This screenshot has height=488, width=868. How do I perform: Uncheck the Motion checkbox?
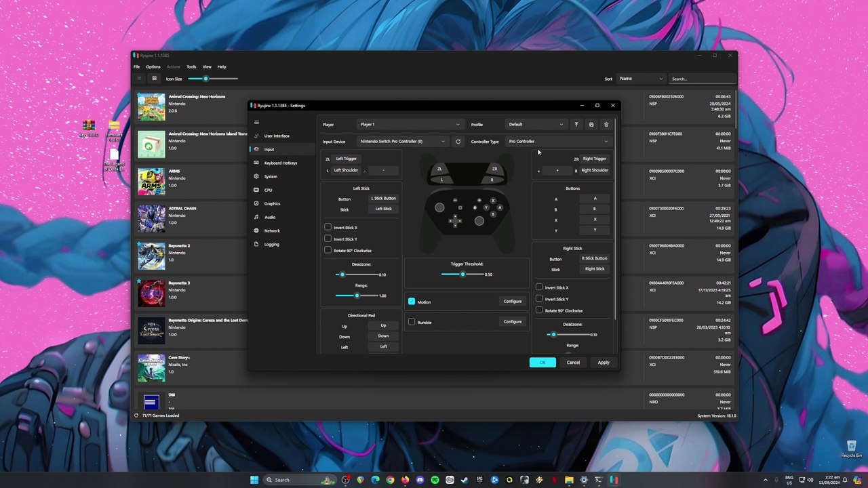412,302
